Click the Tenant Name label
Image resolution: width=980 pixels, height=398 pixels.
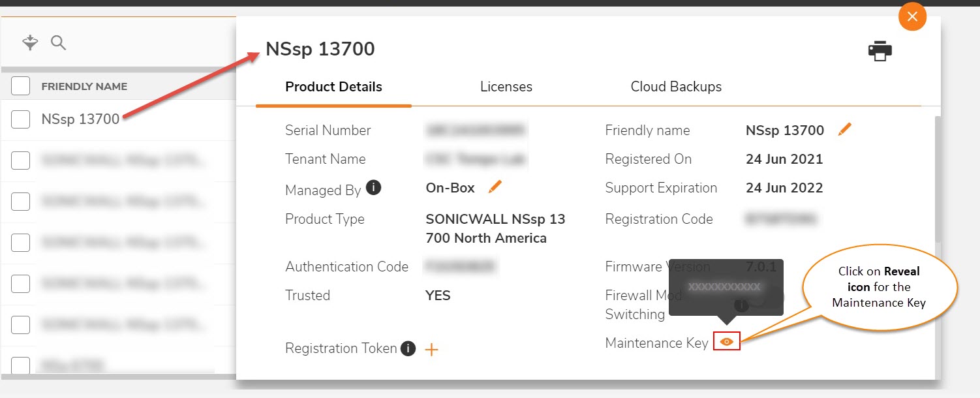[x=325, y=159]
